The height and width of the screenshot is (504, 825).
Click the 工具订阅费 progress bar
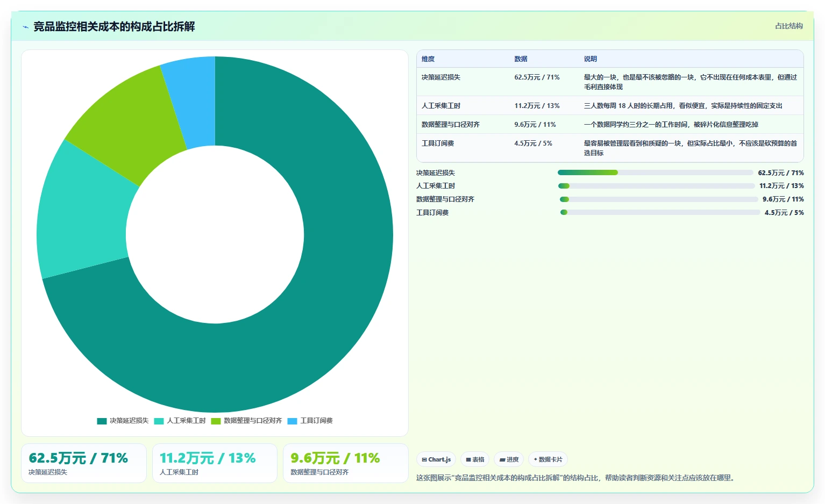click(x=660, y=212)
